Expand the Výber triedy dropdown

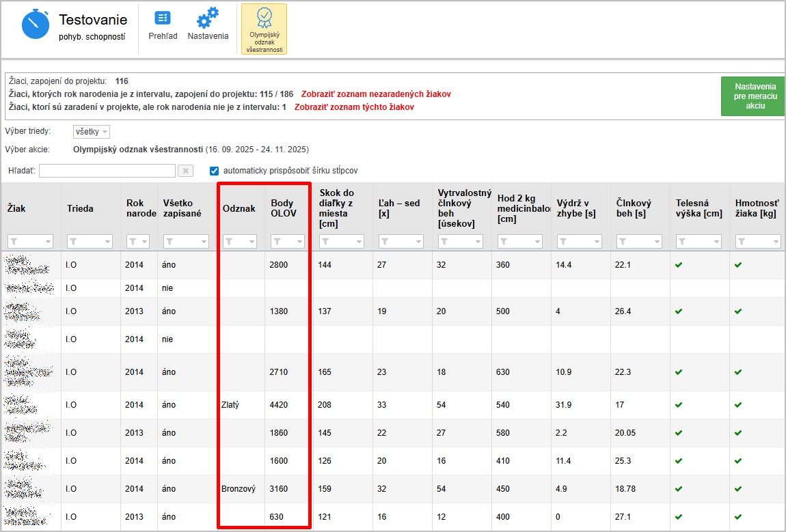92,132
